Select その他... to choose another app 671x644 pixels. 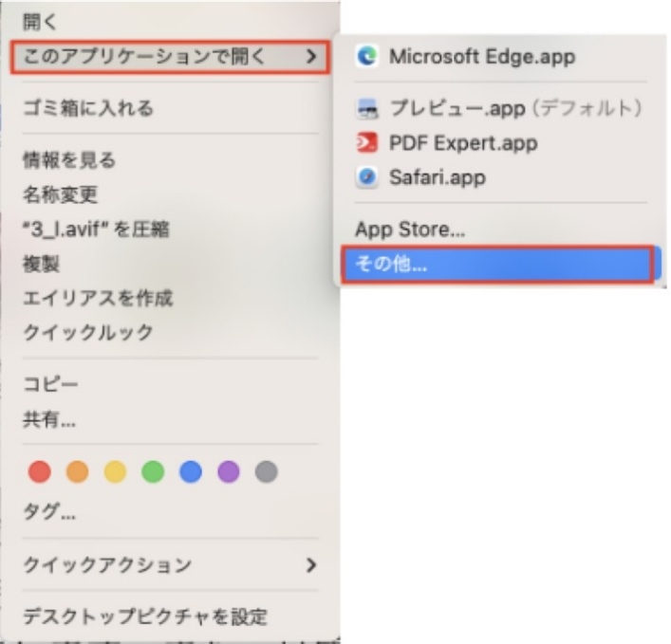tap(501, 264)
